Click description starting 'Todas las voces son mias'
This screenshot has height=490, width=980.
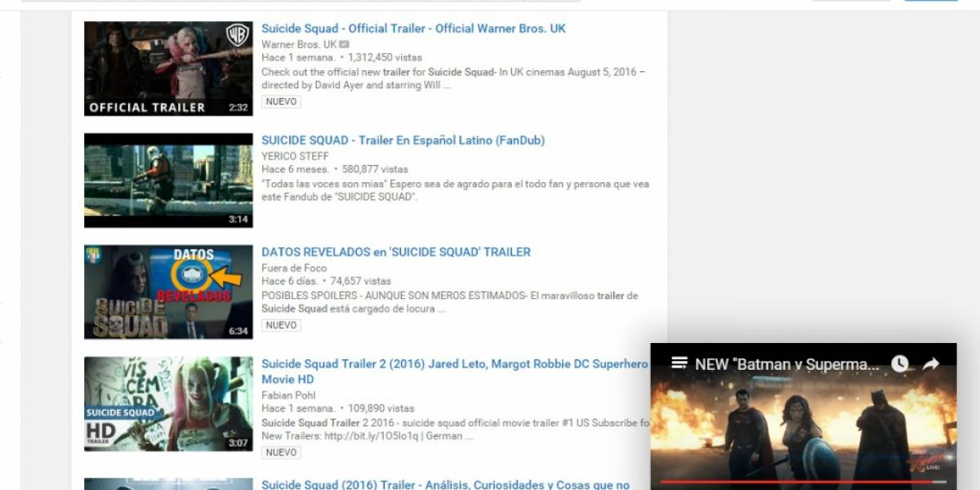[x=455, y=190]
